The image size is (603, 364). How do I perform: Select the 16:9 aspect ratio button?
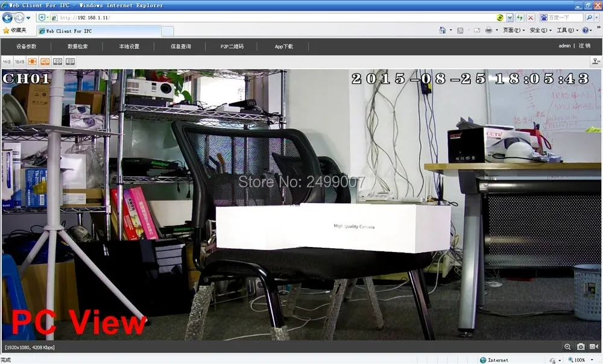(x=20, y=61)
